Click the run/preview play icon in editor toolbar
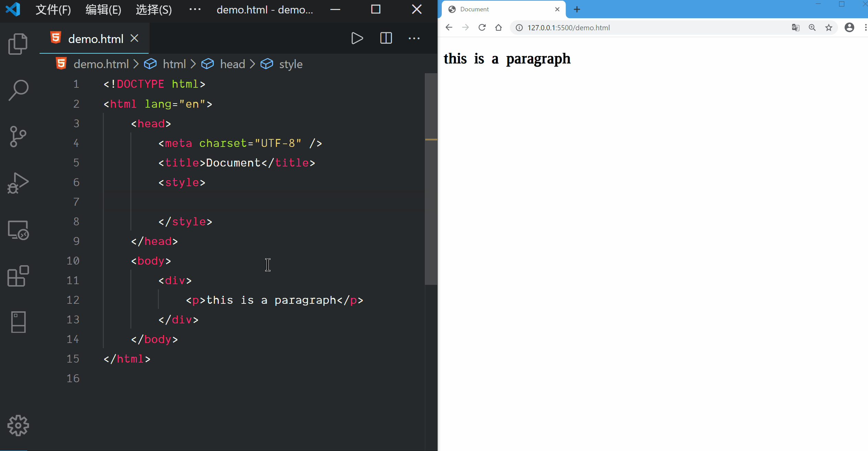868x451 pixels. click(357, 38)
